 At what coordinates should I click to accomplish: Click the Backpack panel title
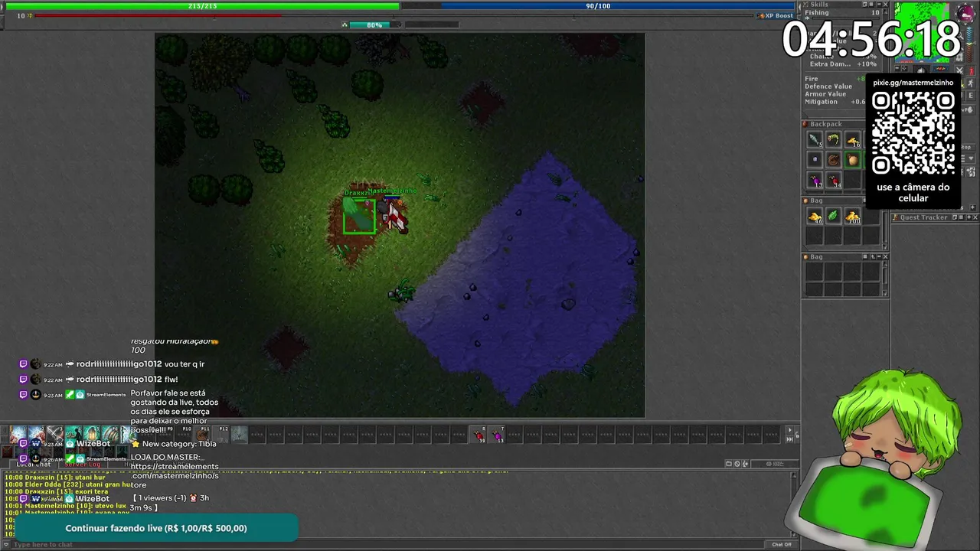(x=826, y=124)
